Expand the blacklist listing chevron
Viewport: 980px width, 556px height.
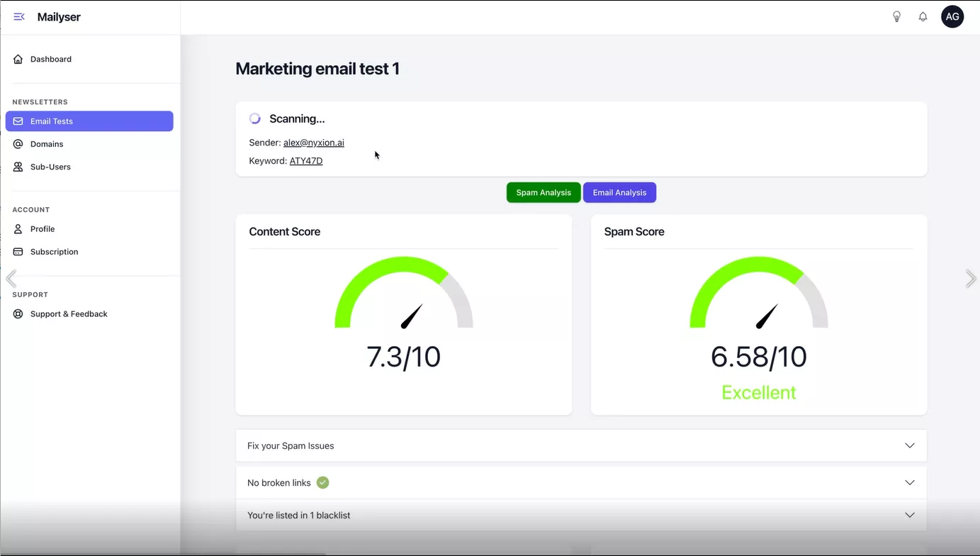pos(909,515)
